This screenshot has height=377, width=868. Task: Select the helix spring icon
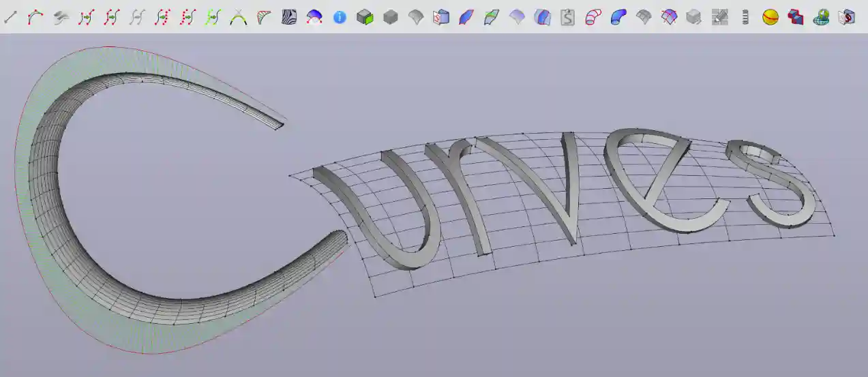(745, 17)
